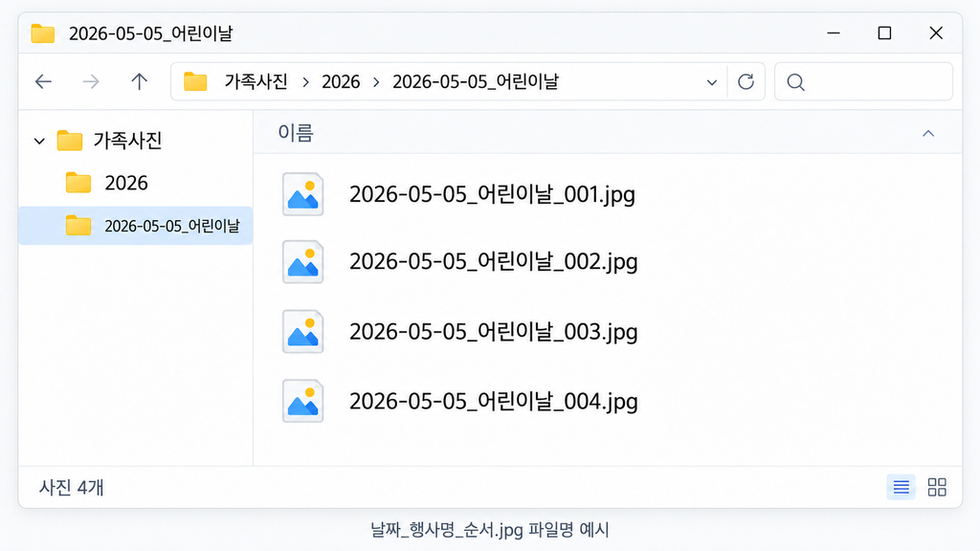Click 가족사진 in the address breadcrumb
Viewport: 980px width, 551px height.
(256, 81)
